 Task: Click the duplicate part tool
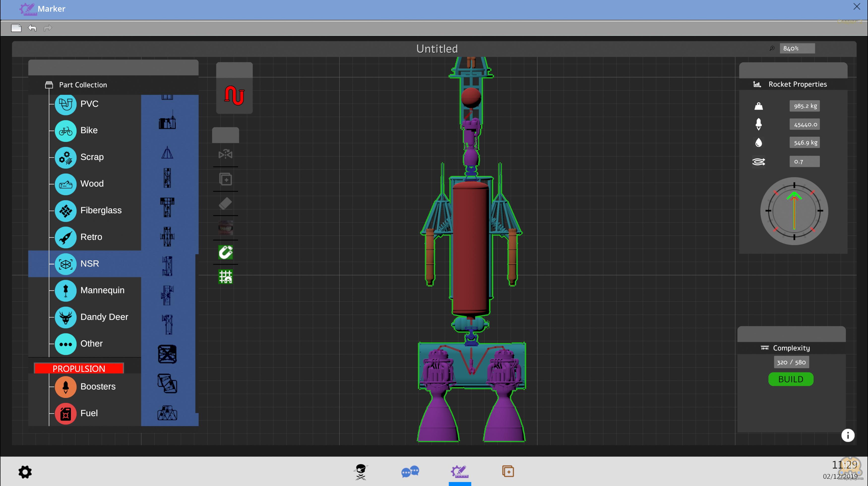click(x=225, y=179)
